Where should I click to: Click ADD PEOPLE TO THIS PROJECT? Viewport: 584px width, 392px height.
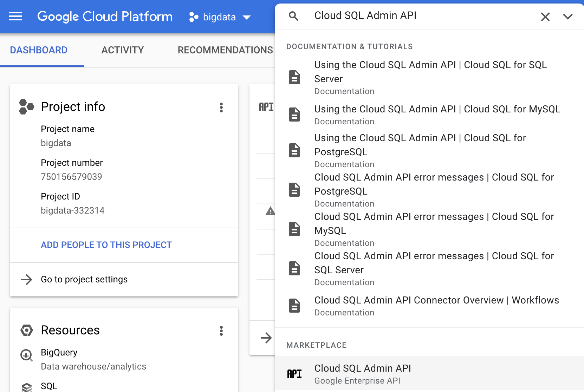tap(106, 245)
